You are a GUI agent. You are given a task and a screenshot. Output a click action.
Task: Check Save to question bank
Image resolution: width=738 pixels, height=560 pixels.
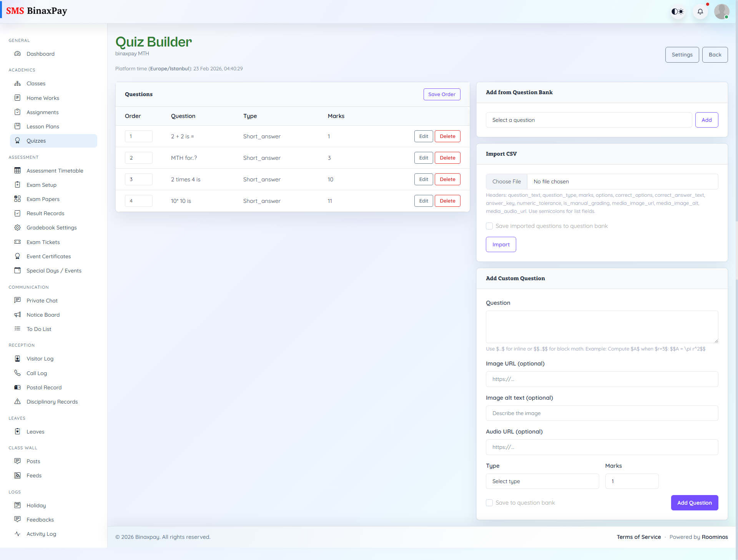point(489,503)
